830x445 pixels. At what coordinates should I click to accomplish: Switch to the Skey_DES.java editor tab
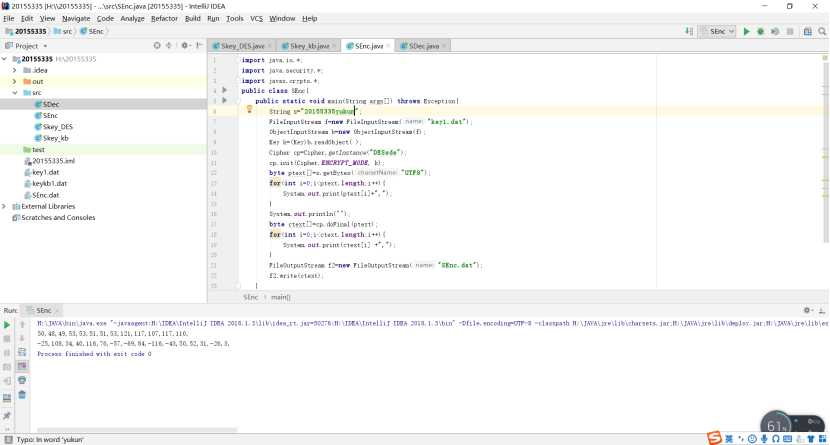pyautogui.click(x=240, y=46)
